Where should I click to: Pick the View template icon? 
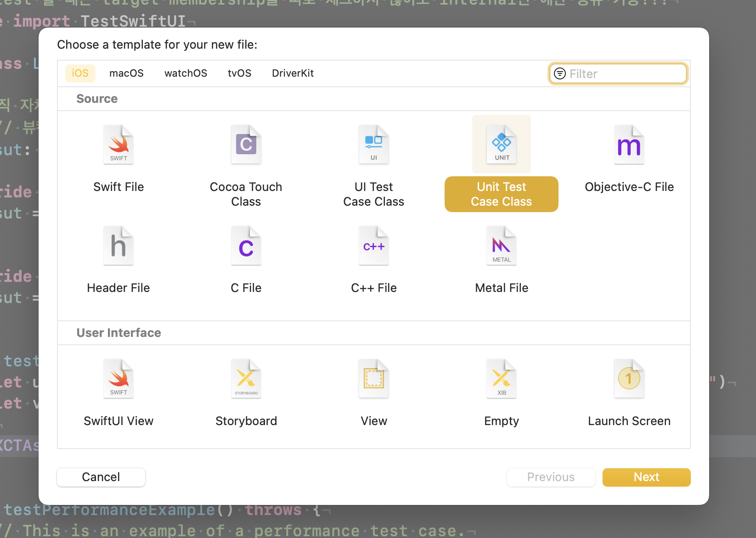click(x=374, y=379)
